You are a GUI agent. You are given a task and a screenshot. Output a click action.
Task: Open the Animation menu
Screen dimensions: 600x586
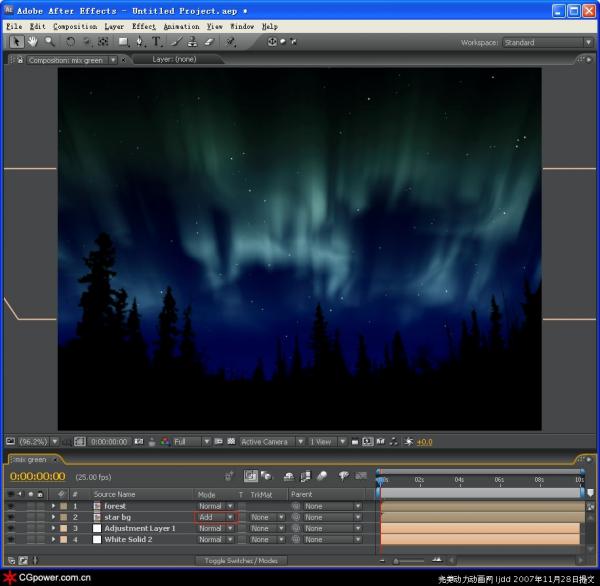pyautogui.click(x=181, y=26)
